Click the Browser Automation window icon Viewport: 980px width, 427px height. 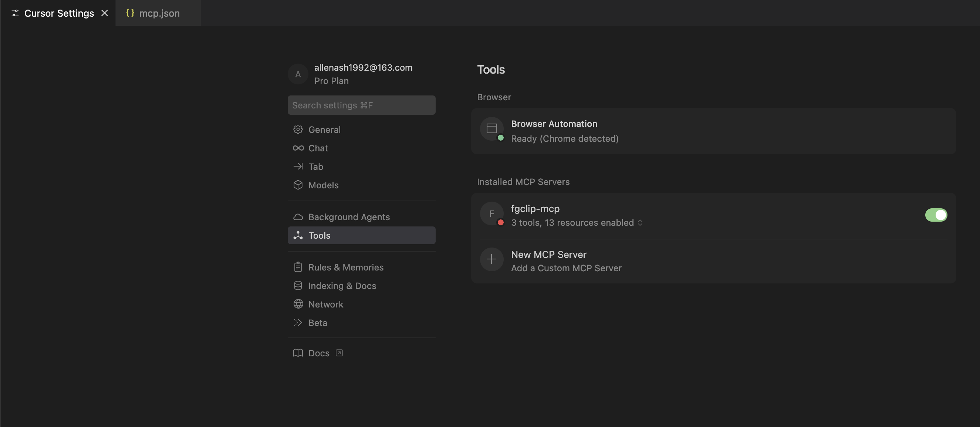point(491,129)
